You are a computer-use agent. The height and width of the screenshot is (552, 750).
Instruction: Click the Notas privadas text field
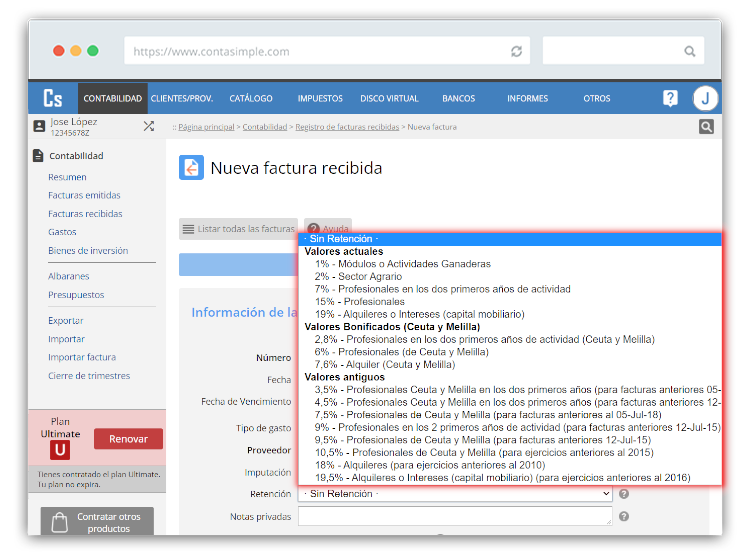coord(455,516)
